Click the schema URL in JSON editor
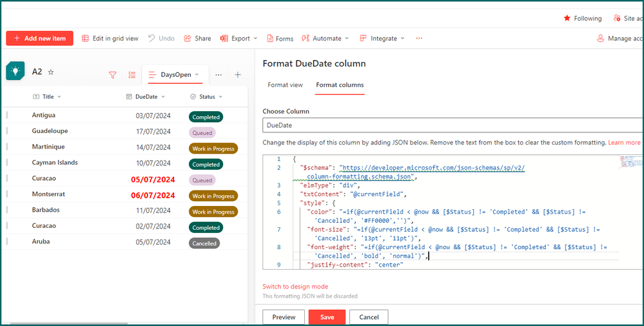Image resolution: width=644 pixels, height=326 pixels. click(433, 168)
